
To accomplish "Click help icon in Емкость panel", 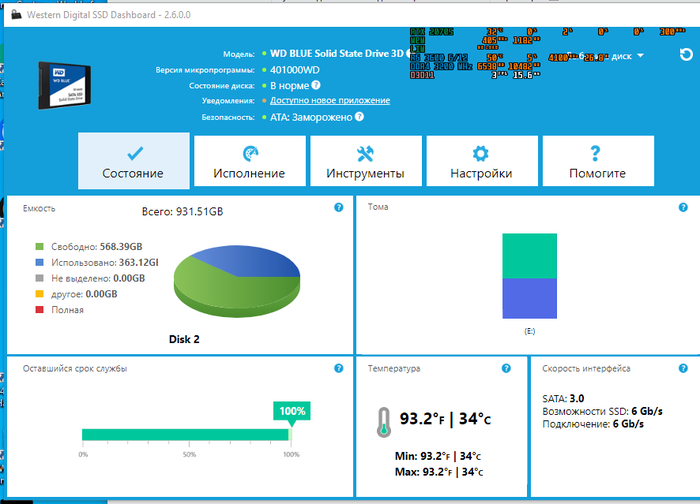I will [x=338, y=207].
